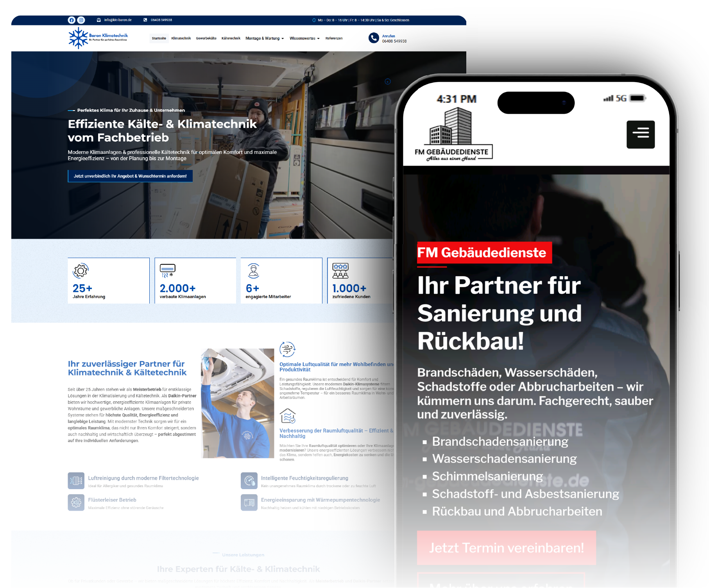
Task: Open the Facebook icon in top bar
Action: (x=72, y=20)
